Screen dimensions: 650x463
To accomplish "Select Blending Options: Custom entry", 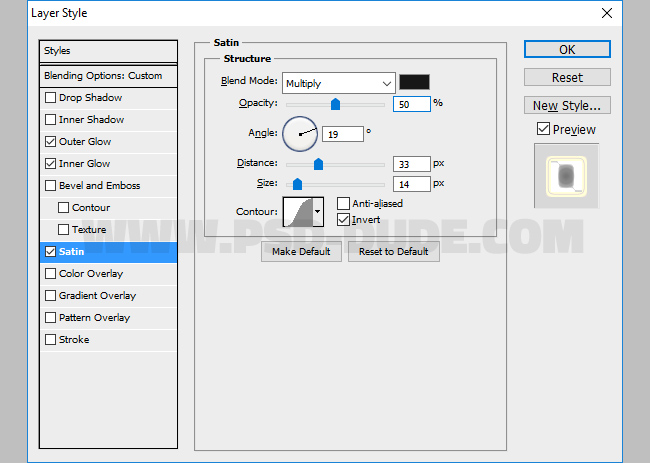I will tap(103, 76).
